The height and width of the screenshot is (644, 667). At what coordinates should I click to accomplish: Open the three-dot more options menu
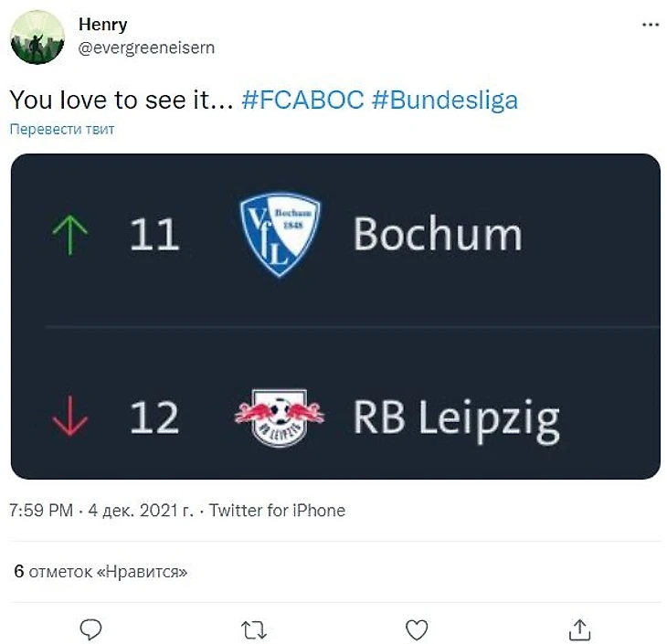coord(650,26)
